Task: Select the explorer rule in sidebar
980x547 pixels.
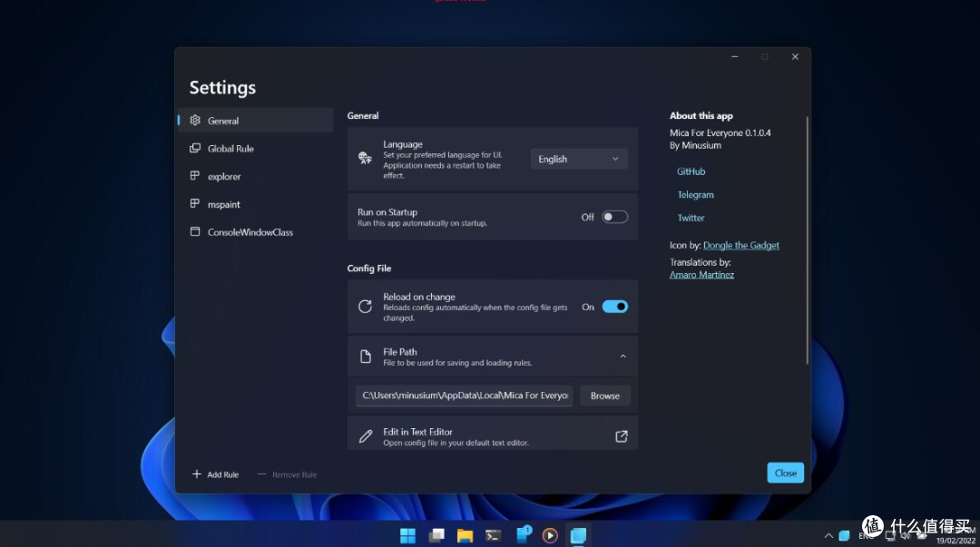Action: coord(224,177)
